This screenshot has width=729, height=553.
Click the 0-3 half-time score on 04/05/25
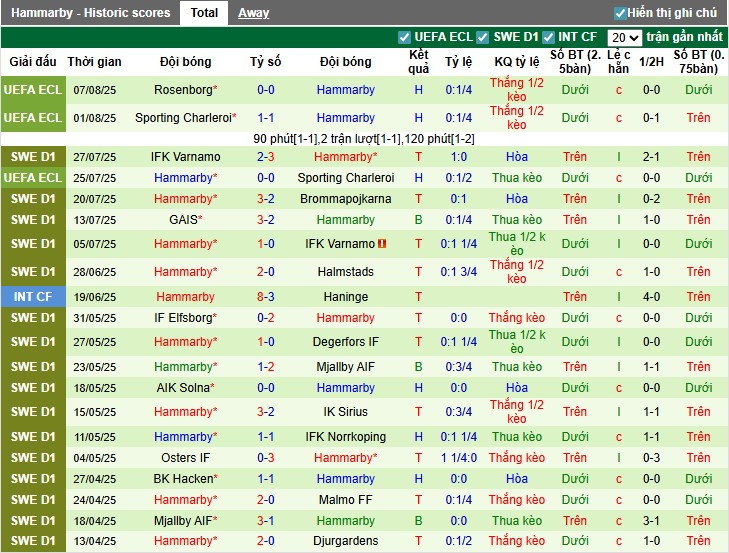coord(651,458)
